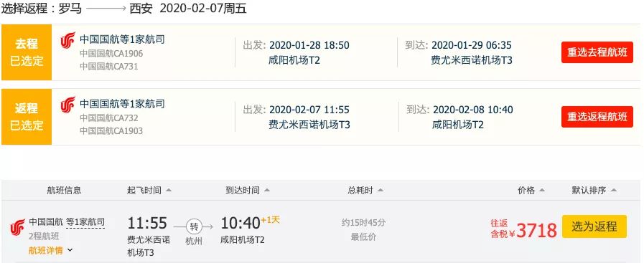Click Air China logo in outbound flight card
Viewport: 644px width, 263px height.
coord(67,41)
